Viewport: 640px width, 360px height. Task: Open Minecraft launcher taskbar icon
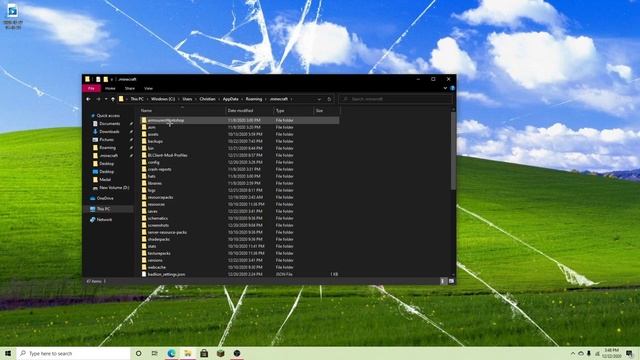(x=220, y=353)
